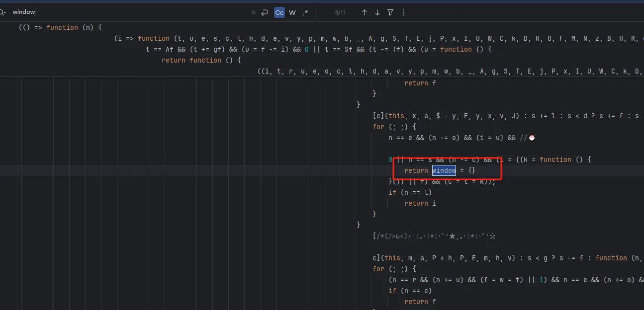Click the "if (n == l)" statement

[410, 192]
